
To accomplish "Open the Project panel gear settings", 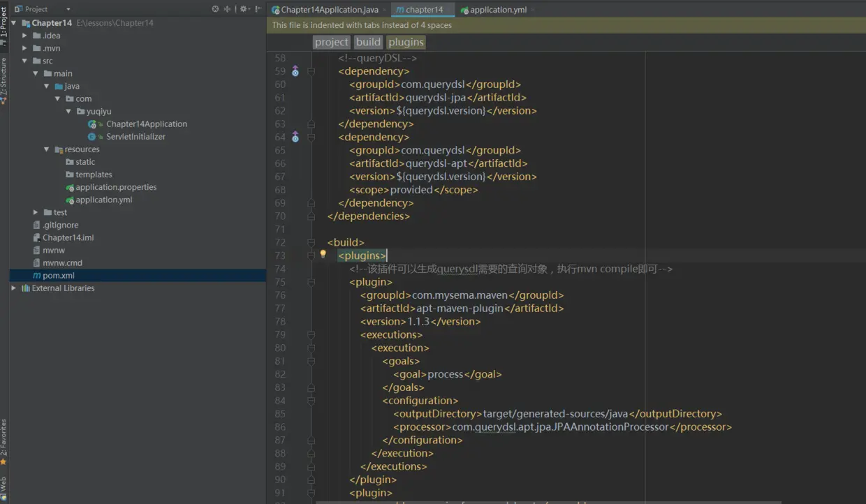I will pos(243,9).
